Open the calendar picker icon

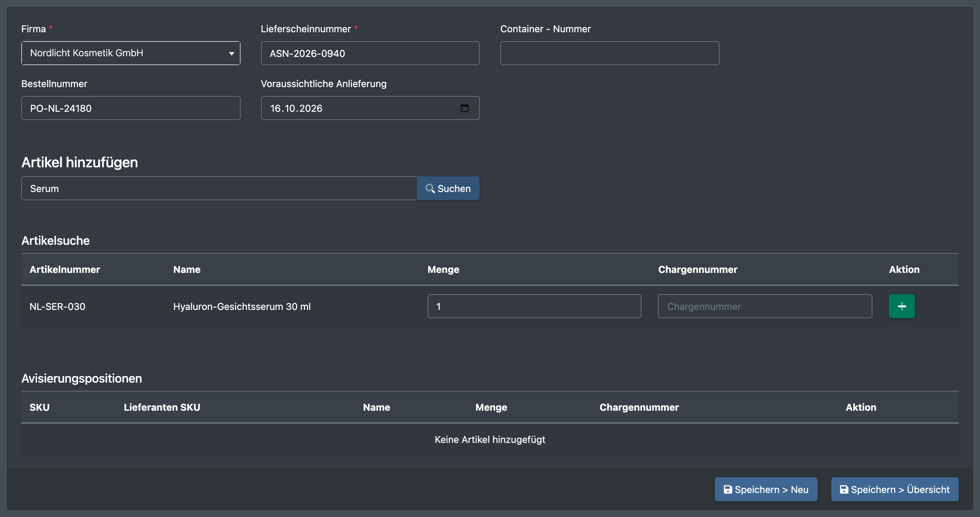coord(464,108)
